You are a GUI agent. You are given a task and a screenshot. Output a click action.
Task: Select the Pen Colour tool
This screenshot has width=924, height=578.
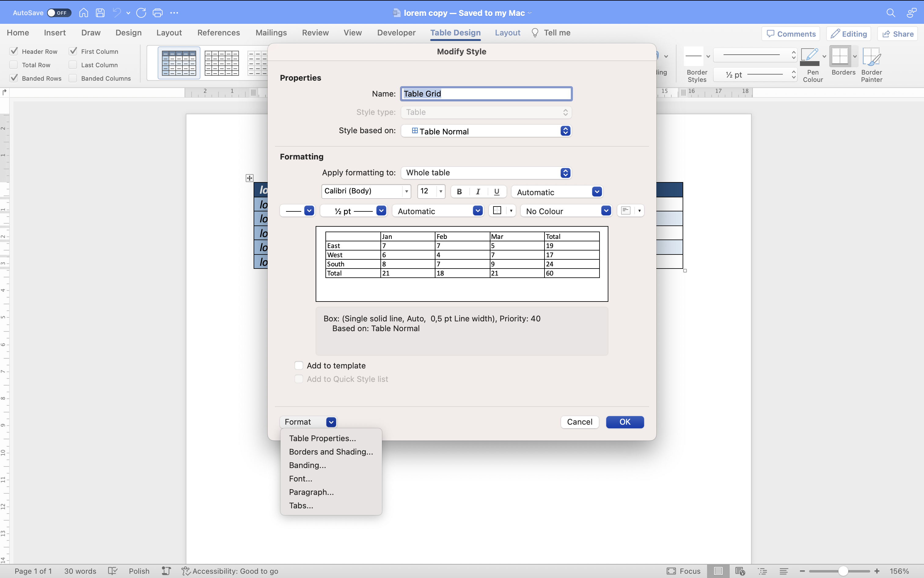810,57
